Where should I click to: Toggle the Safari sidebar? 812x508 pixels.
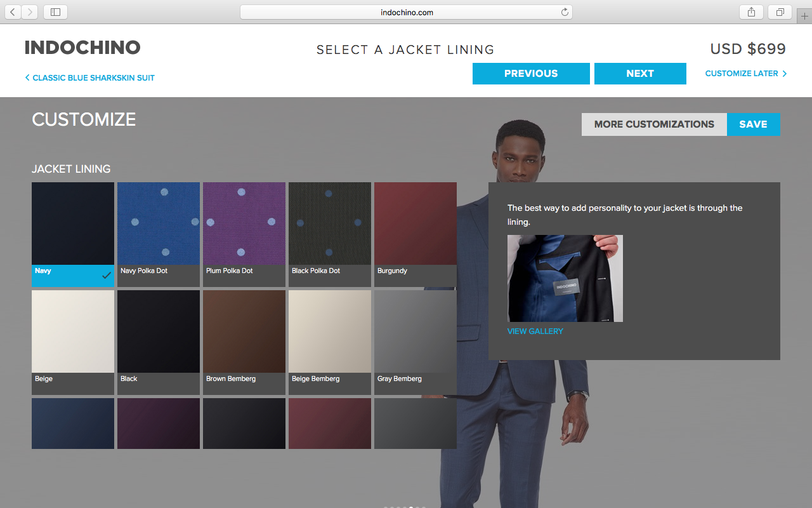55,11
